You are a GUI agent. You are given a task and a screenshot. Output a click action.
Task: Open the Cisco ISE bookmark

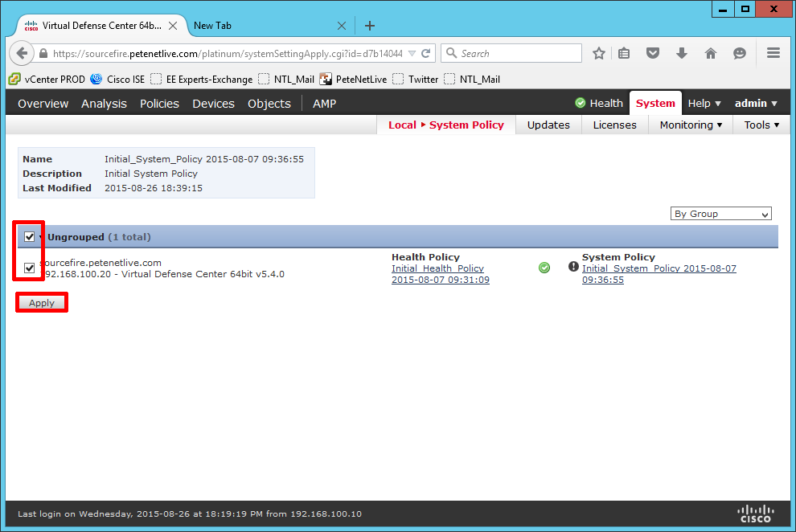[x=117, y=79]
